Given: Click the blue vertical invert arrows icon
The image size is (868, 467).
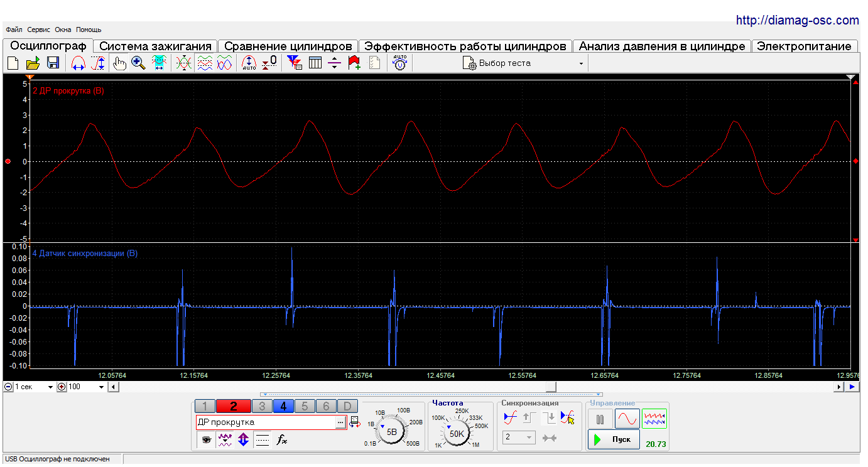Looking at the screenshot, I should point(244,440).
